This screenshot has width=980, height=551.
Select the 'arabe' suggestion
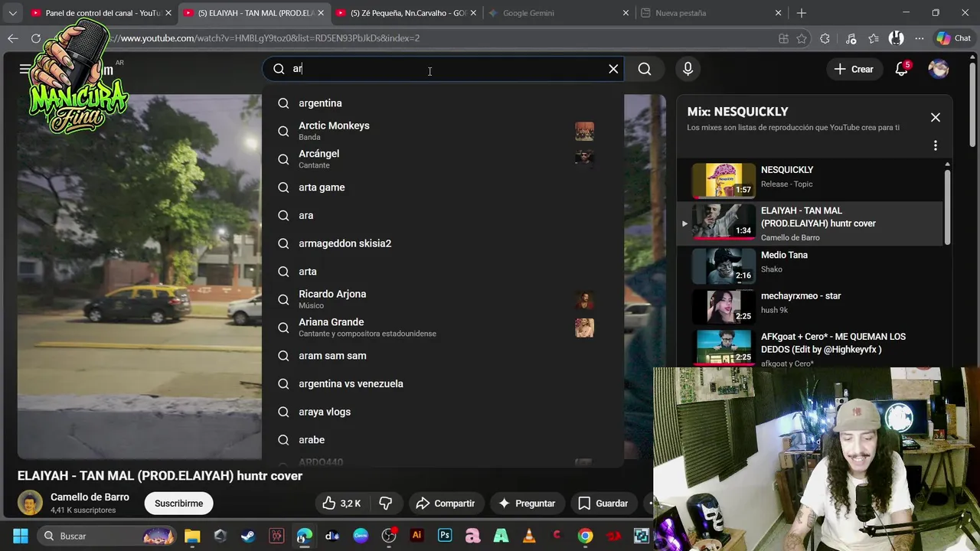click(x=443, y=440)
